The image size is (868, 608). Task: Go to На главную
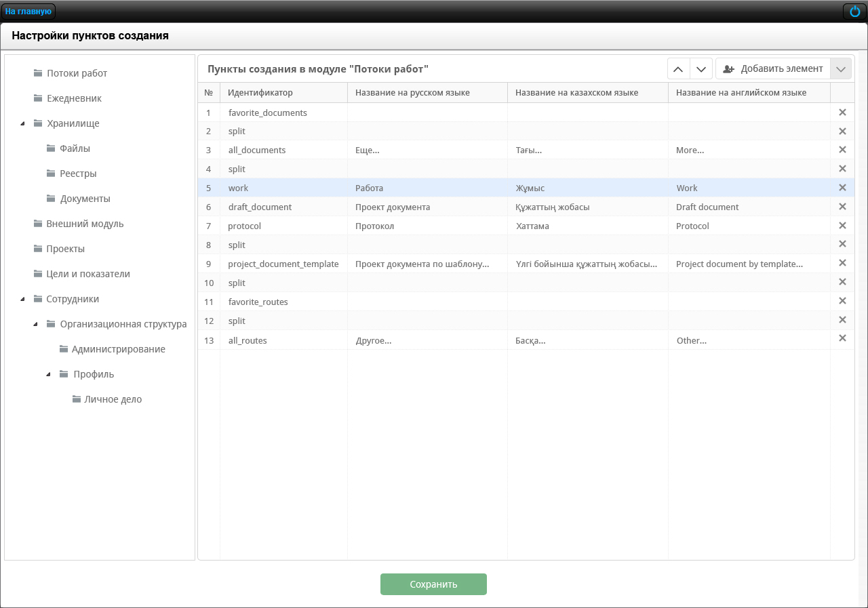[28, 12]
